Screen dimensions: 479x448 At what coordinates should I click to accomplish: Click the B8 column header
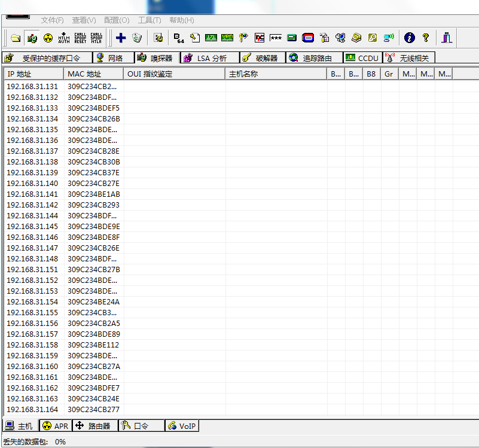pyautogui.click(x=371, y=74)
